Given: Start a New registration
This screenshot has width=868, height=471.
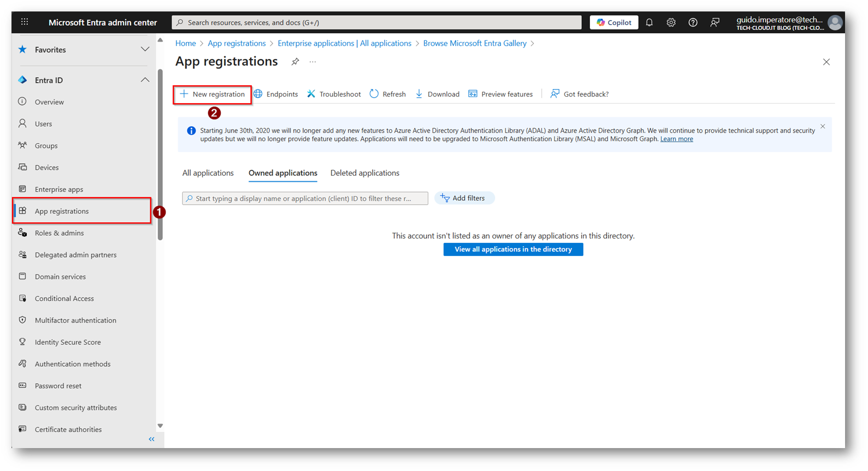Looking at the screenshot, I should tap(212, 94).
